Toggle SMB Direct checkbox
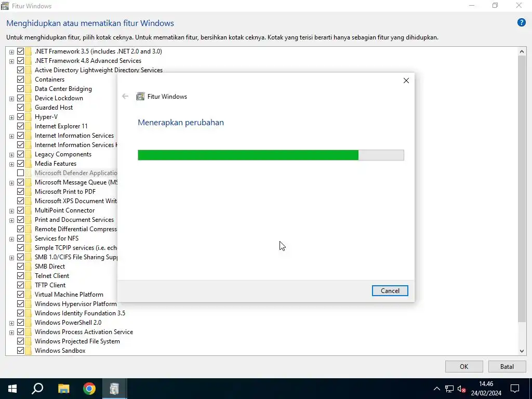The height and width of the screenshot is (399, 532). [x=20, y=267]
